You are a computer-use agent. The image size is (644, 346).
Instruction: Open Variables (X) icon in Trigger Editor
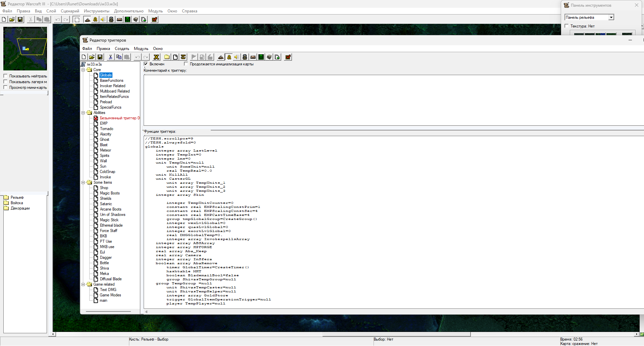pyautogui.click(x=156, y=57)
